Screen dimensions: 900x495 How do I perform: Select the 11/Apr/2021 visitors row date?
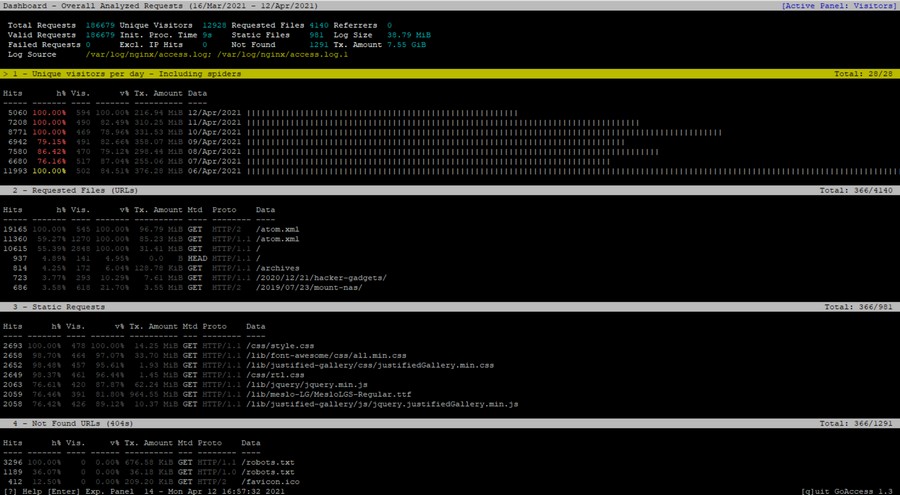coord(214,122)
